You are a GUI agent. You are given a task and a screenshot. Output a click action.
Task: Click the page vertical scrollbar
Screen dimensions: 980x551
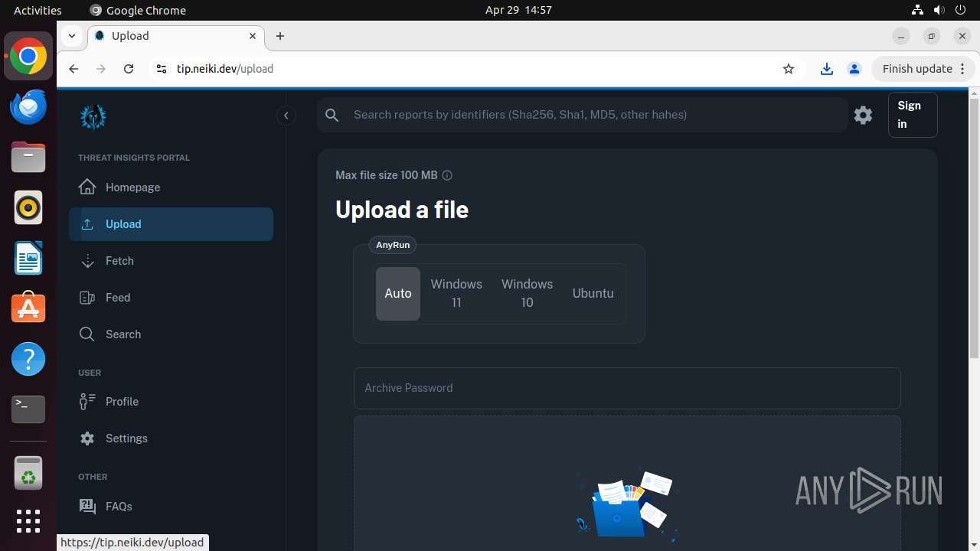pyautogui.click(x=974, y=228)
